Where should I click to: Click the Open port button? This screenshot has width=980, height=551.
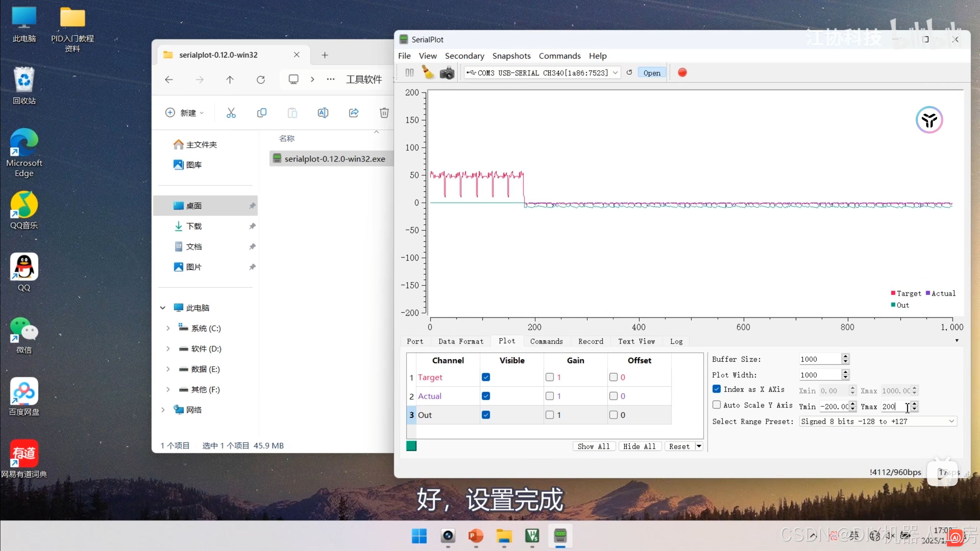point(652,73)
